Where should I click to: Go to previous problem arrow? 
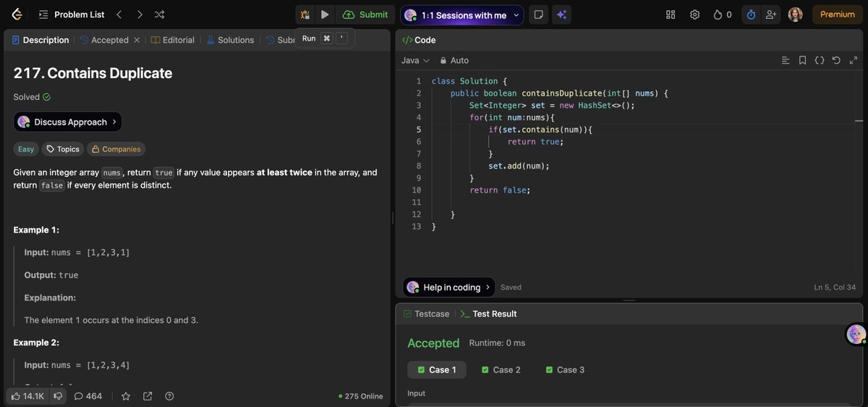[x=119, y=14]
